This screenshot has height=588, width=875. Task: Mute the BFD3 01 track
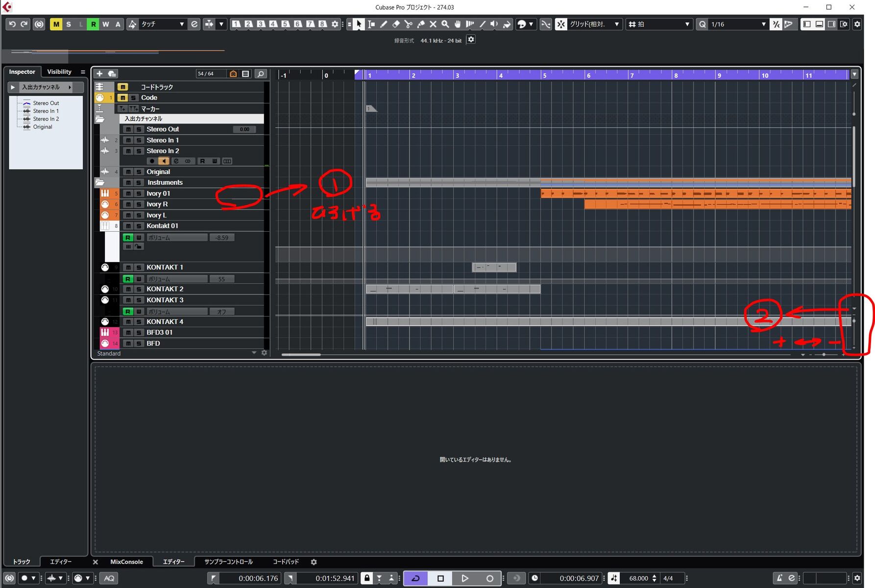pyautogui.click(x=128, y=333)
